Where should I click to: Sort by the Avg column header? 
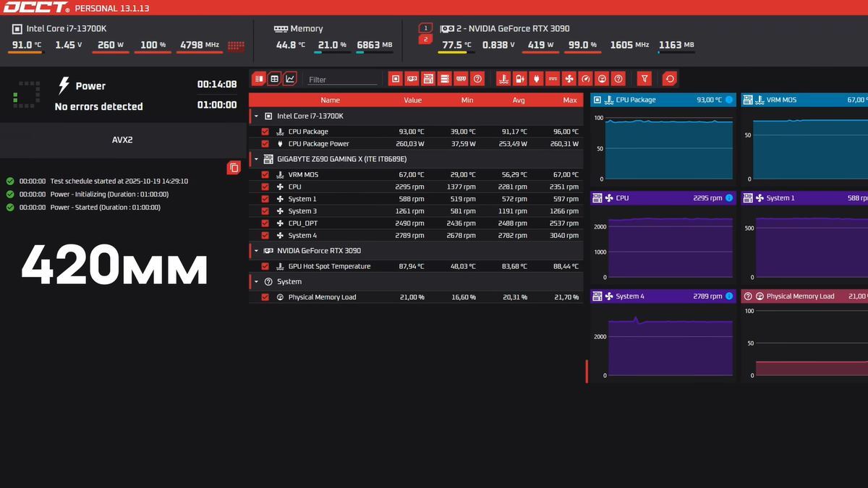pos(519,100)
